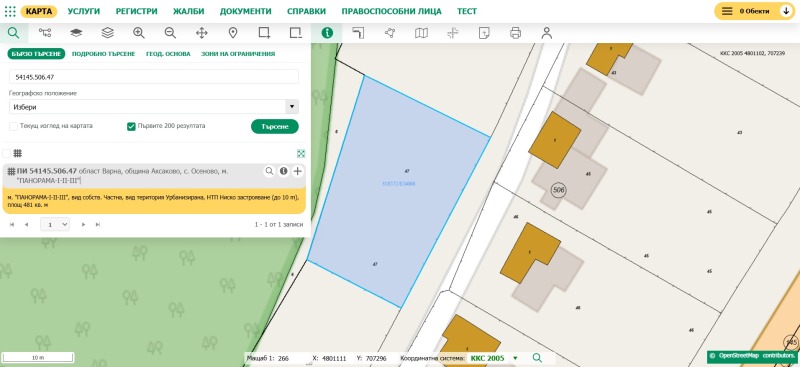This screenshot has height=367, width=800.
Task: Select the crosshair snapping tool
Action: (453, 33)
